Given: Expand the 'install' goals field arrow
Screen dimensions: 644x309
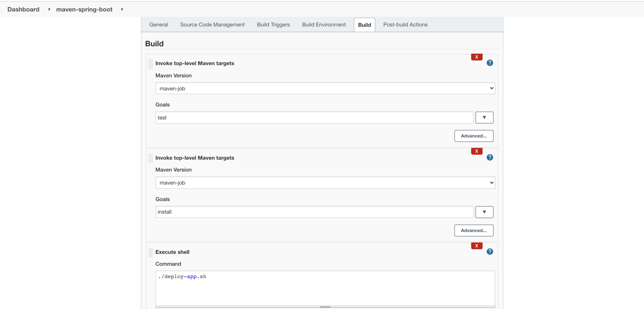Looking at the screenshot, I should coord(484,212).
